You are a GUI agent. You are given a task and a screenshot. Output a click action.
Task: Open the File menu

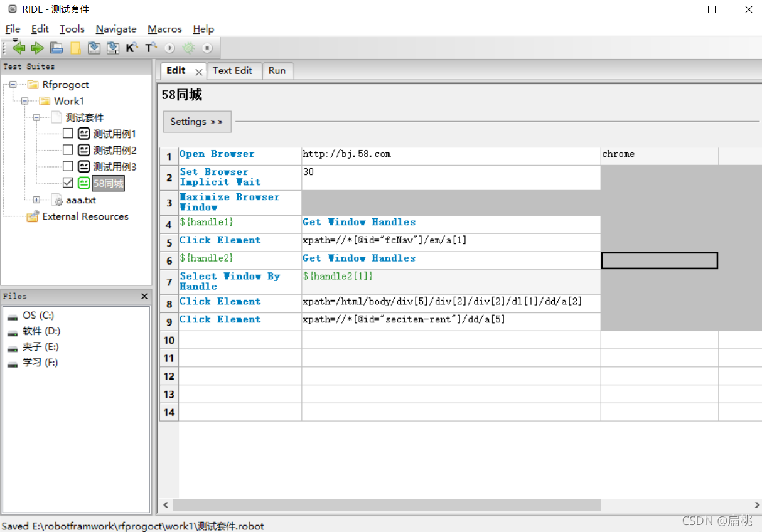13,29
